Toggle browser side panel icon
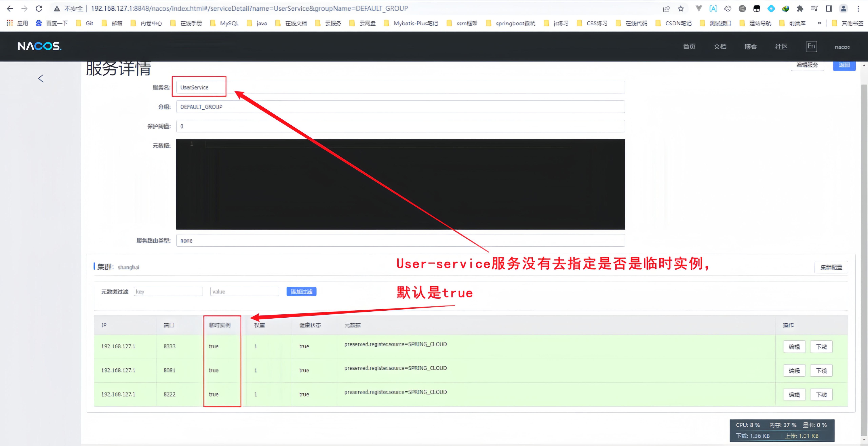 829,8
